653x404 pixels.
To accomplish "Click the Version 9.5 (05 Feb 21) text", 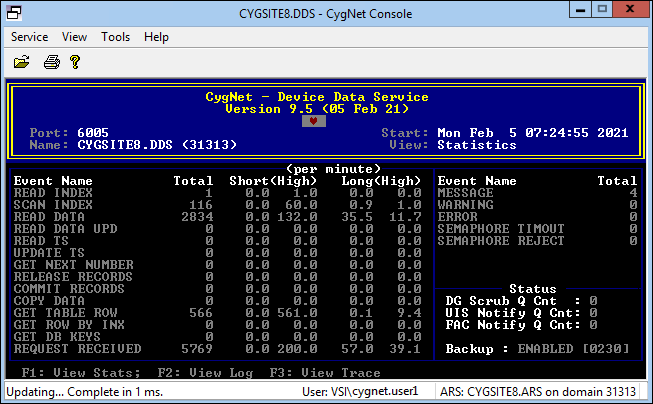I will click(x=317, y=109).
